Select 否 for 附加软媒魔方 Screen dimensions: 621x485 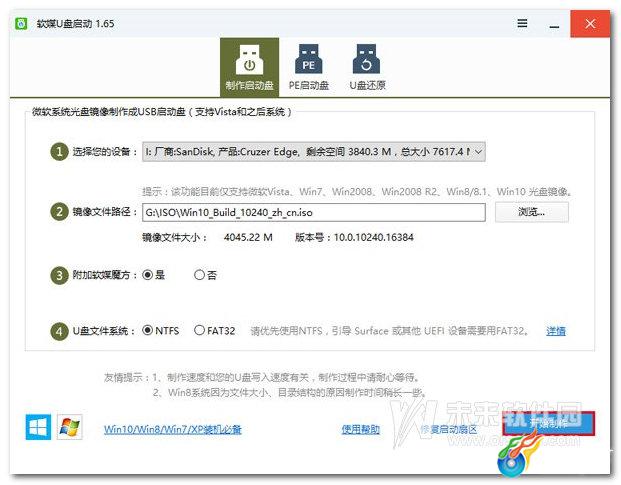click(206, 275)
